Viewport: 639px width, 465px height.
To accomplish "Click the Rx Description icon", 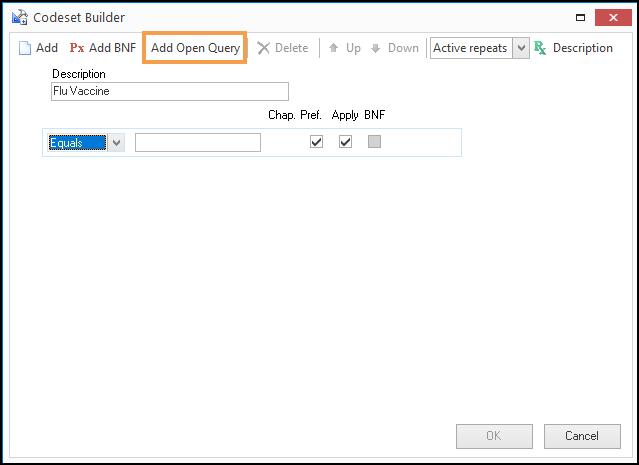I will click(x=541, y=48).
